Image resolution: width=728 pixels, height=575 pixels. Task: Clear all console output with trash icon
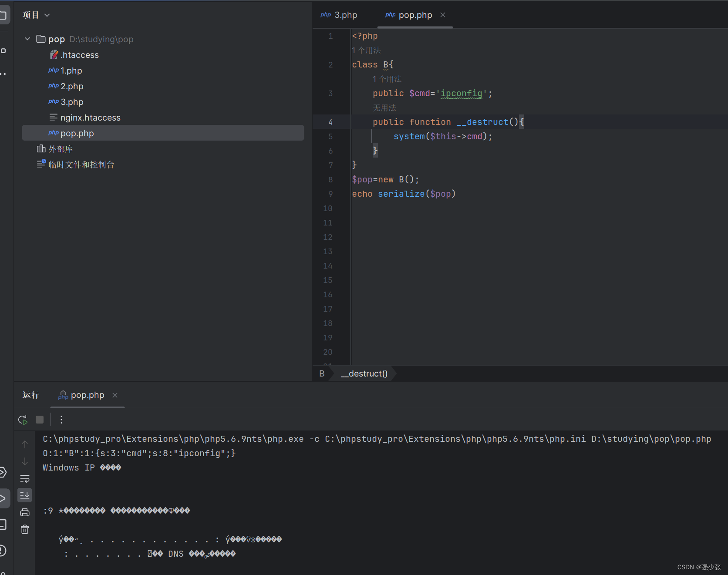pos(25,529)
